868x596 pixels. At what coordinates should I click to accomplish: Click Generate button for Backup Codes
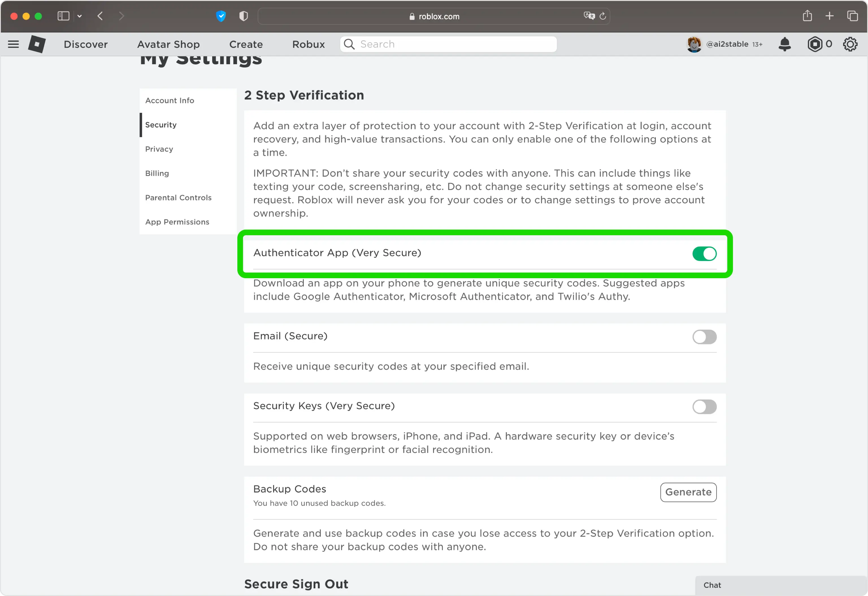tap(689, 492)
